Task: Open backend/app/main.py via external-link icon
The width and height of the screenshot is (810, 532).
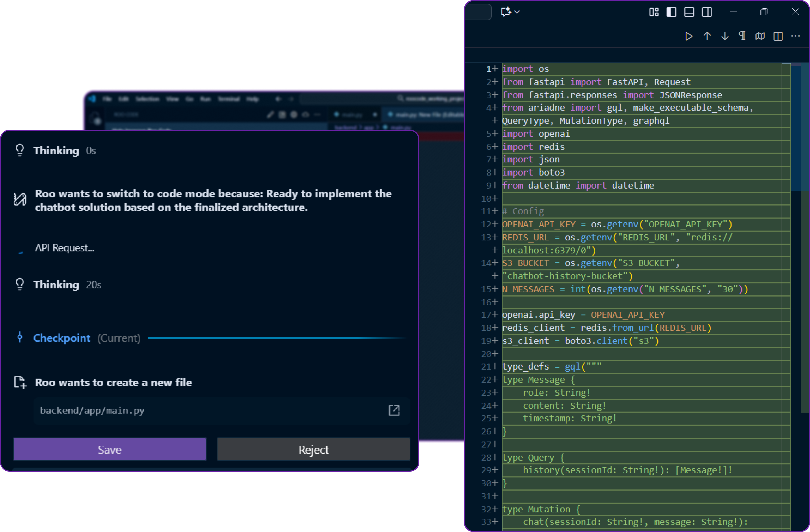Action: point(394,410)
